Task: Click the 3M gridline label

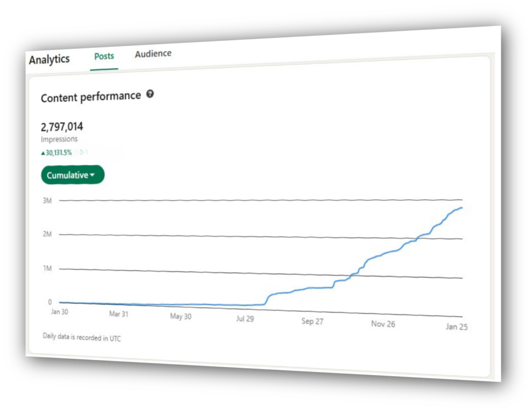Action: coord(47,200)
